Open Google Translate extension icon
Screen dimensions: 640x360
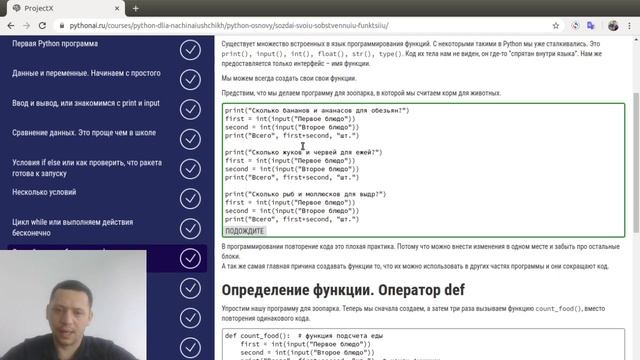(x=591, y=26)
